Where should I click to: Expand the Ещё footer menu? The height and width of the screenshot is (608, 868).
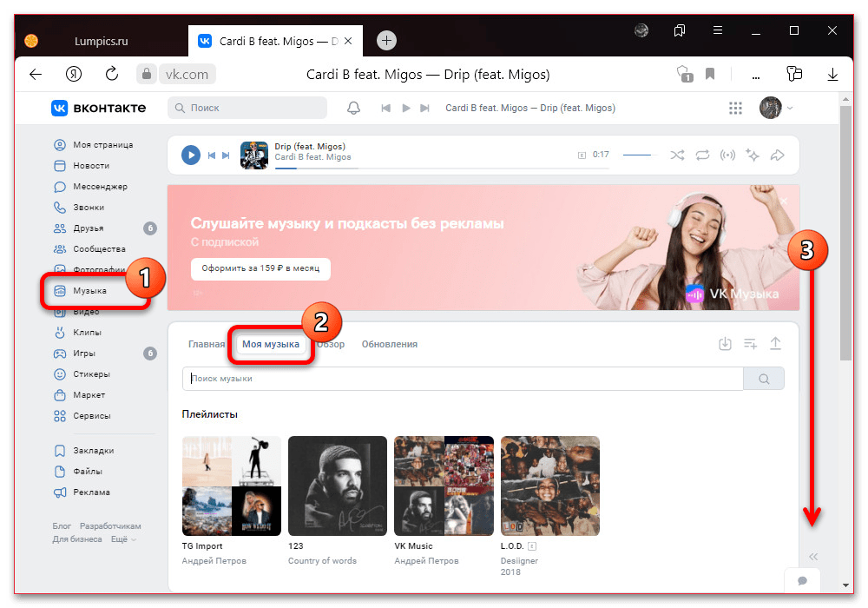[x=123, y=539]
